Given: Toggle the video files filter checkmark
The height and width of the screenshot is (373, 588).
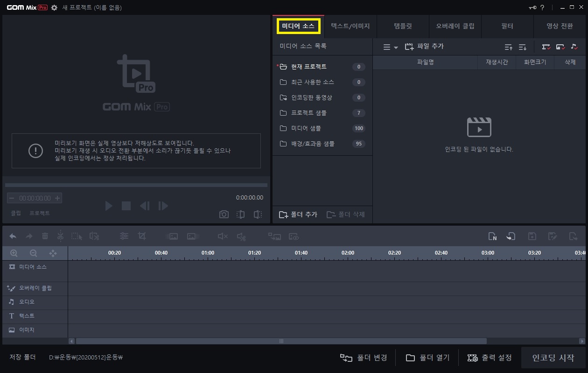Looking at the screenshot, I should 546,47.
